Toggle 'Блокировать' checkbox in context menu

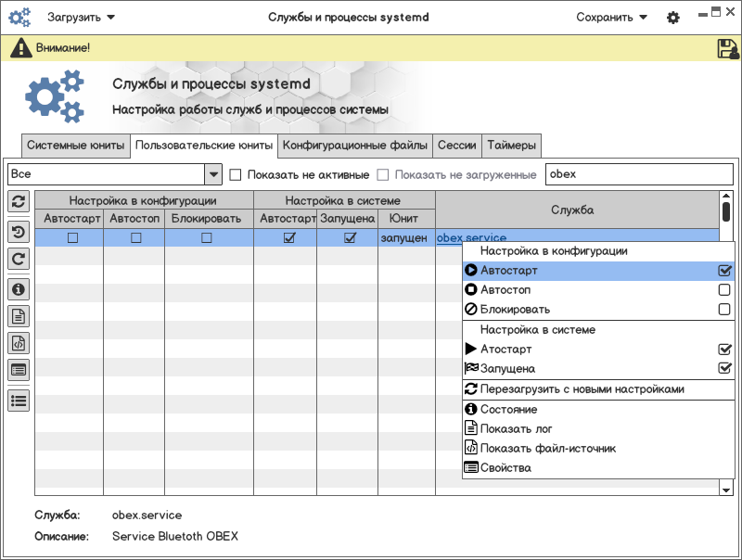click(724, 310)
